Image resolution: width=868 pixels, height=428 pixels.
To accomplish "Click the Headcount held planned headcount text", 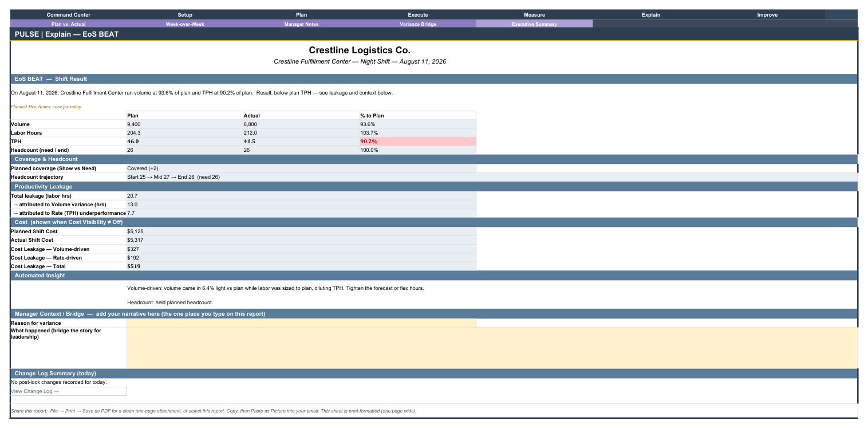I will point(170,303).
